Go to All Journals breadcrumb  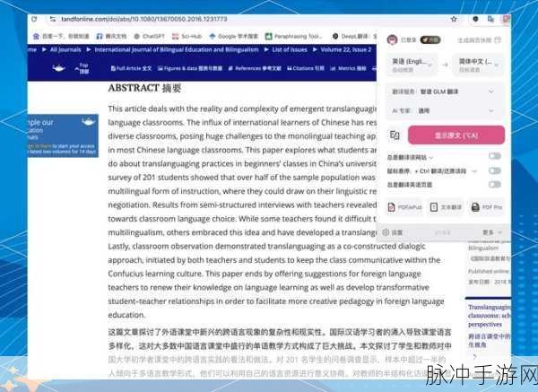click(65, 49)
